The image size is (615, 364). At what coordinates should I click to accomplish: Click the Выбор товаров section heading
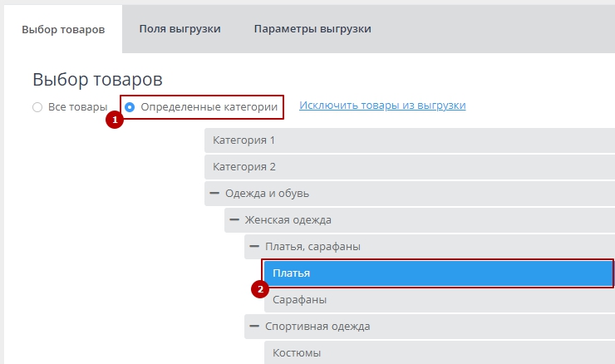click(97, 80)
